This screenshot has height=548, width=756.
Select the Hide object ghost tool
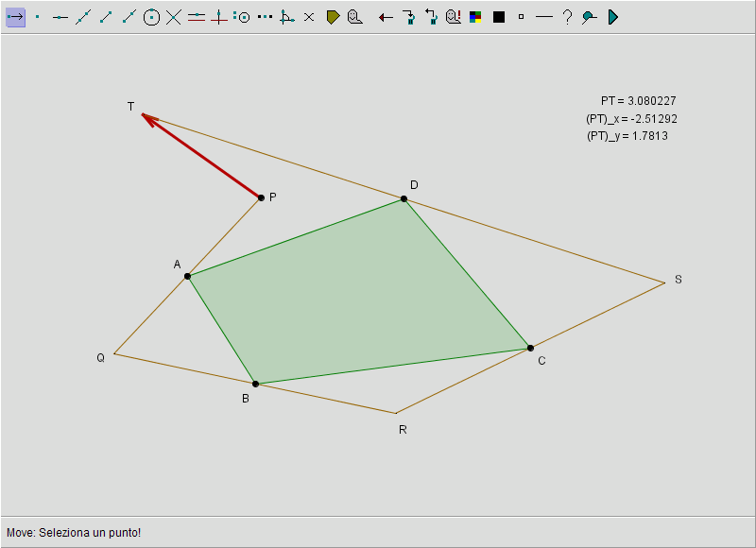[x=355, y=17]
